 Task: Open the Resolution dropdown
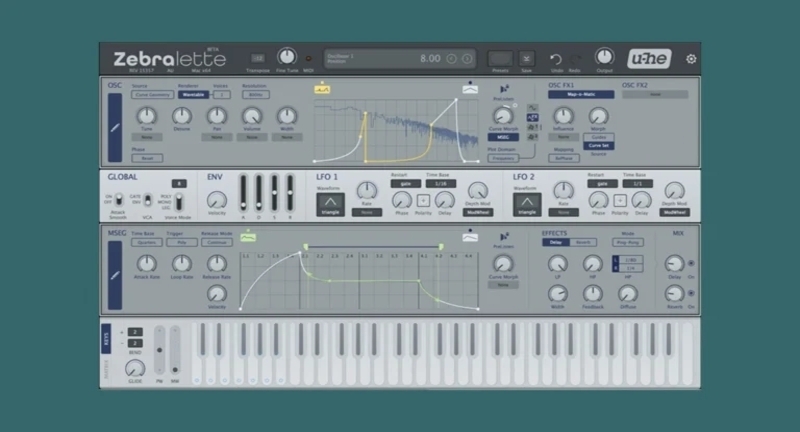point(256,95)
